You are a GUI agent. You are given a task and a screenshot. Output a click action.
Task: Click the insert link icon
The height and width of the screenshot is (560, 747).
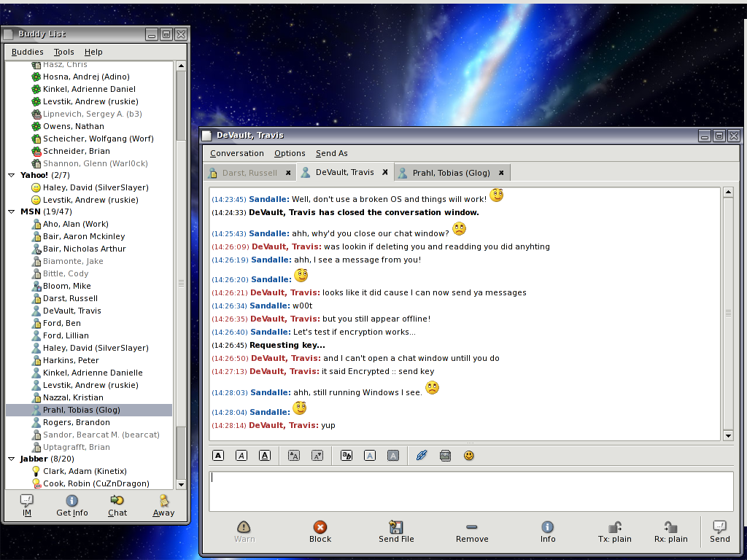click(422, 456)
